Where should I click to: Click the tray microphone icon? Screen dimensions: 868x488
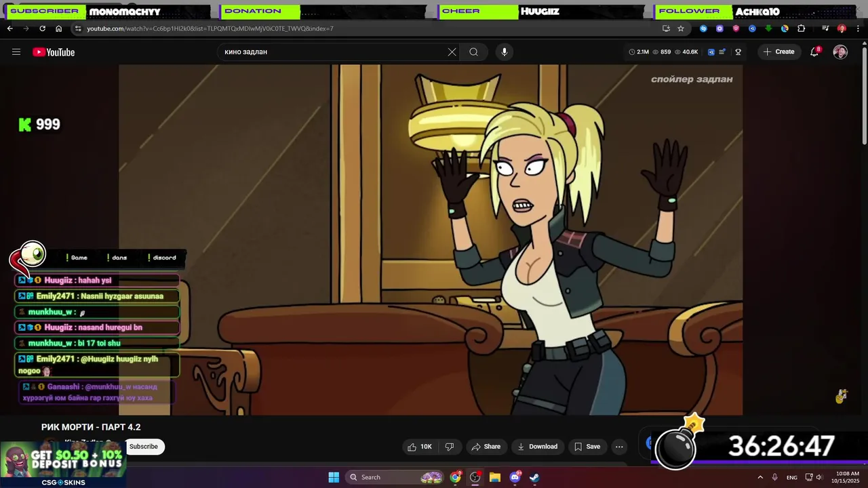(x=775, y=477)
